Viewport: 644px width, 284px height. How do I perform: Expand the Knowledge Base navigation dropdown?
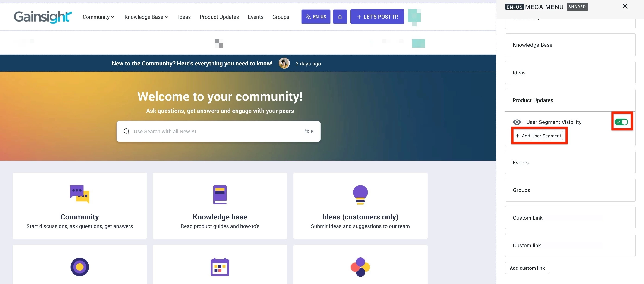[x=146, y=17]
